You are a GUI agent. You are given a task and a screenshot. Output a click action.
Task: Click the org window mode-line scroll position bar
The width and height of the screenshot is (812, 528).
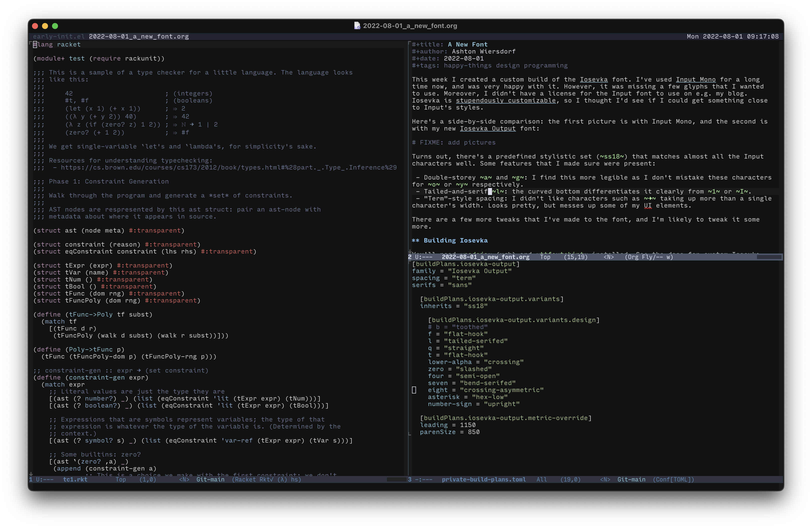(769, 257)
